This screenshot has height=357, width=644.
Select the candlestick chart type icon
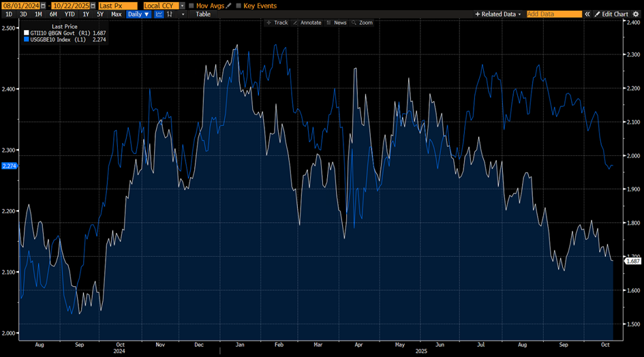click(x=170, y=14)
